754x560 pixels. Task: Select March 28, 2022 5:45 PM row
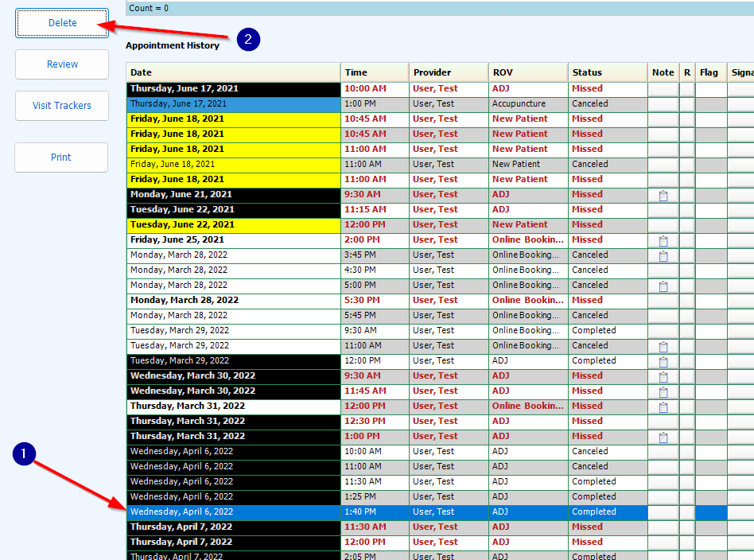[440, 315]
